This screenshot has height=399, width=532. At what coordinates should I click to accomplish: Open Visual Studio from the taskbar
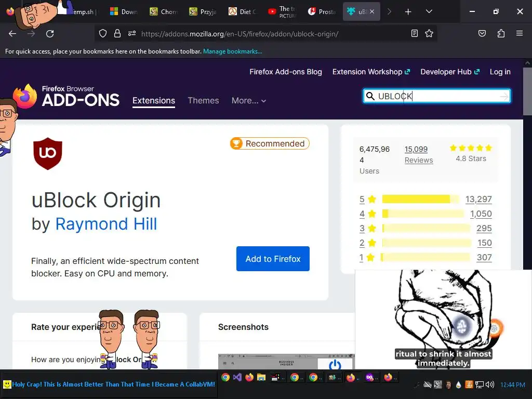click(237, 377)
